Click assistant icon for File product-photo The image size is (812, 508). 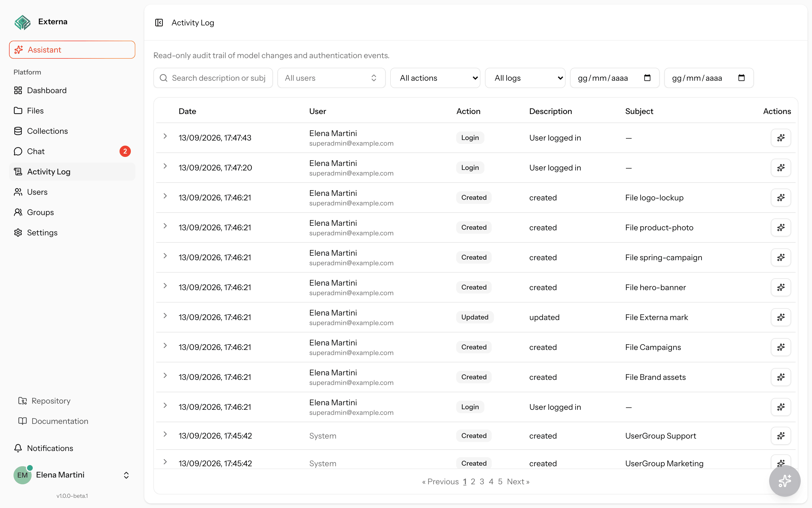(781, 227)
